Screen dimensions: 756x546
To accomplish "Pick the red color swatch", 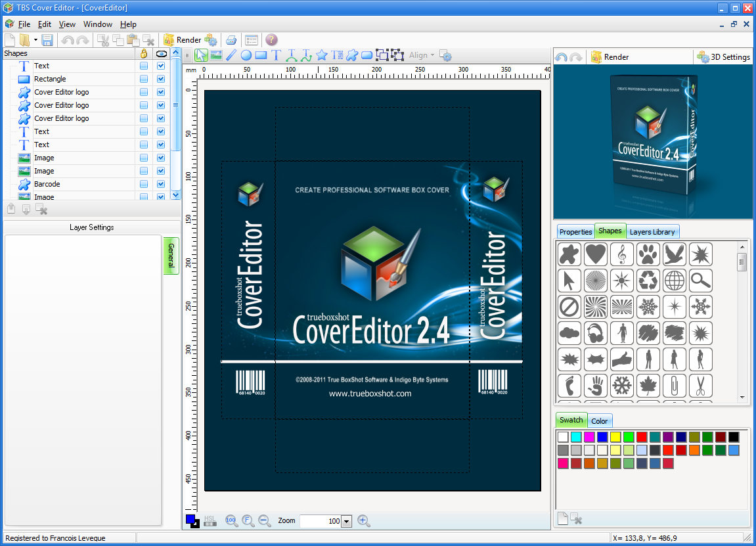I will click(642, 437).
